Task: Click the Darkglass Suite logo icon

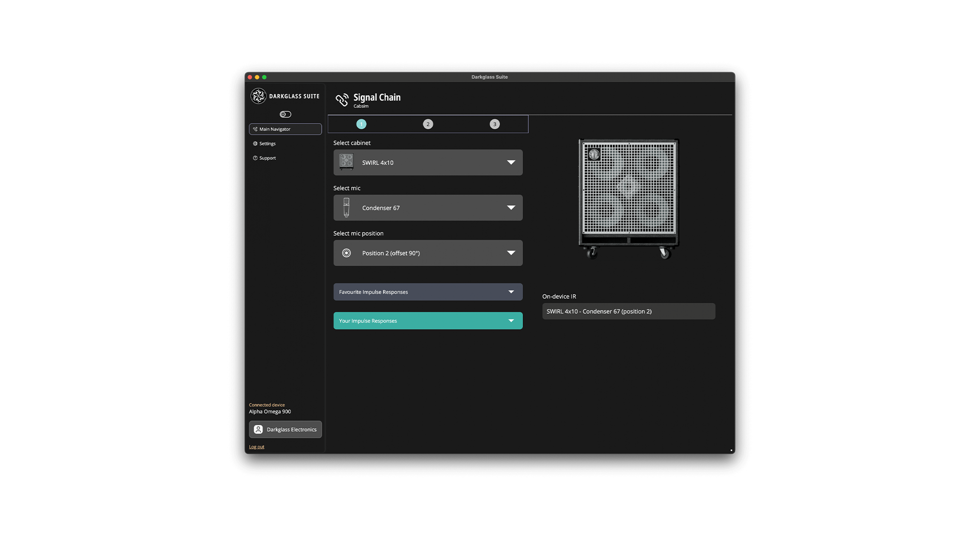Action: (258, 96)
